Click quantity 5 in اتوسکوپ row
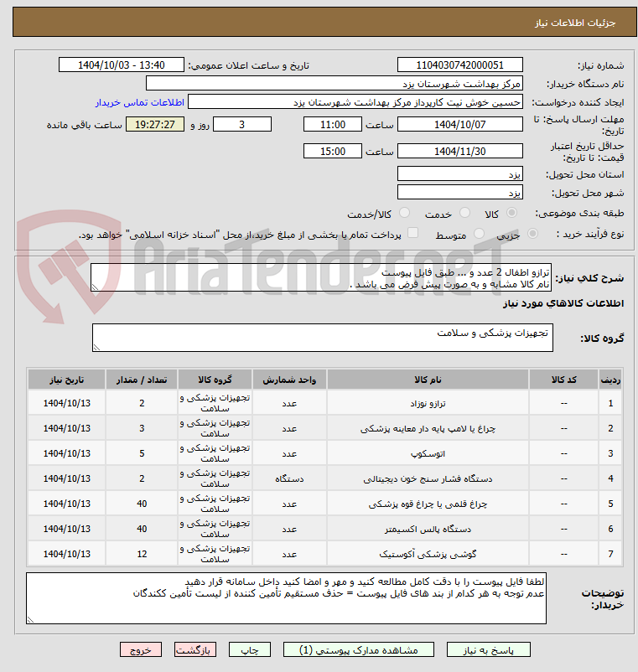Viewport: 638px width, 672px height. [x=142, y=453]
